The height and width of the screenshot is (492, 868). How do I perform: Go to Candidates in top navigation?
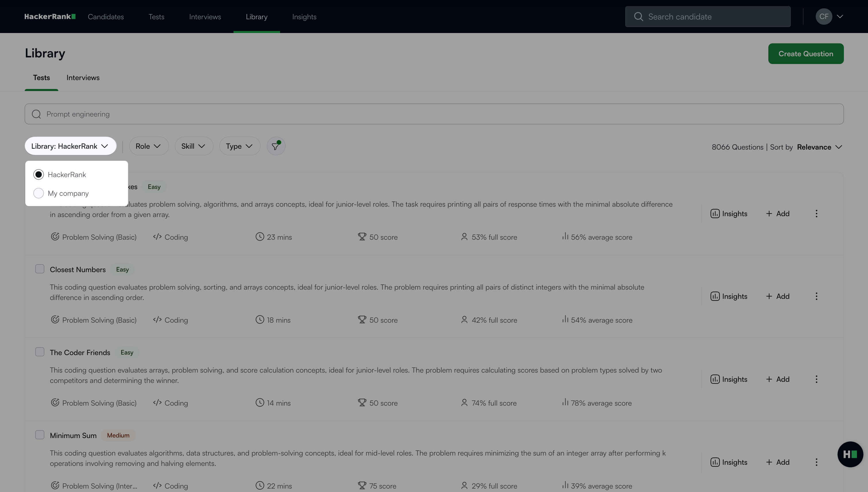[105, 17]
